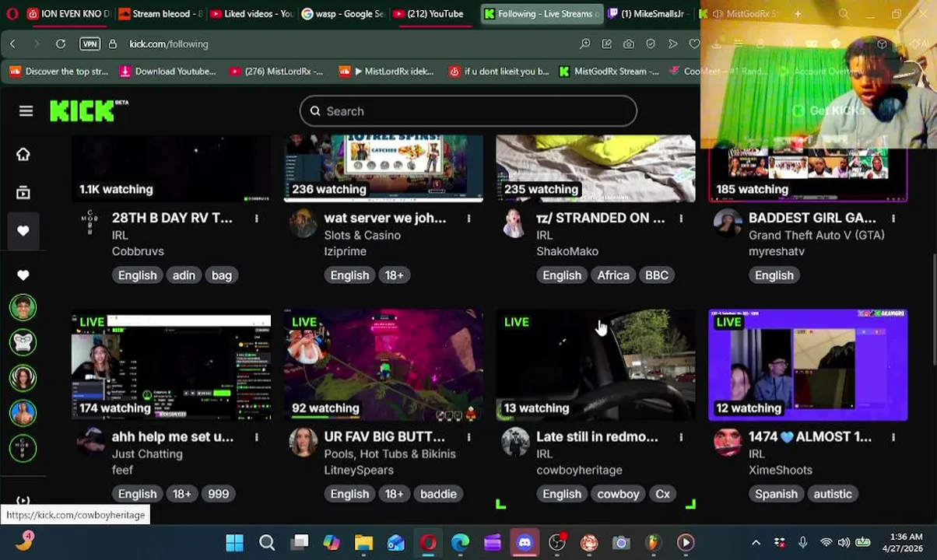
Task: Open options for UR FAV BIG BUTT stream
Action: (x=468, y=437)
